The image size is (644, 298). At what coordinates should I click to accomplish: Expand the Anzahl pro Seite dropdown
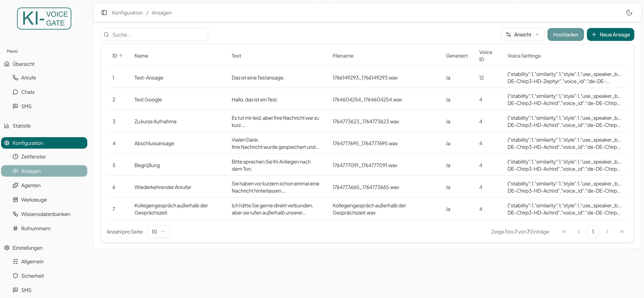point(158,232)
